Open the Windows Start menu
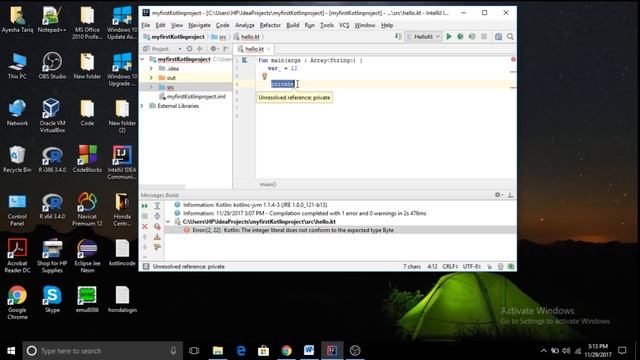 click(11, 351)
